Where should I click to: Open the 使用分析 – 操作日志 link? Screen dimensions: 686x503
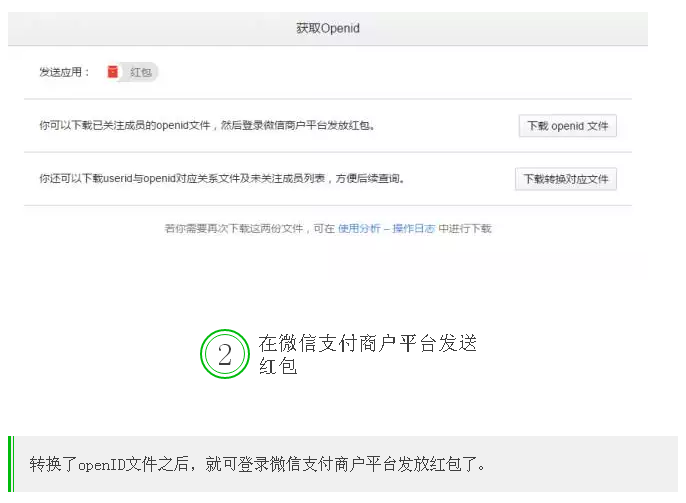click(x=386, y=228)
